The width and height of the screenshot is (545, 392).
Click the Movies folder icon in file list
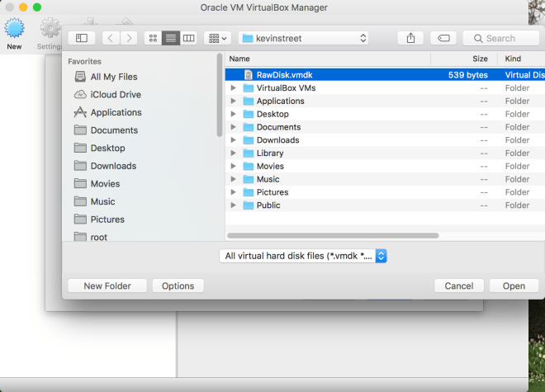click(x=249, y=166)
